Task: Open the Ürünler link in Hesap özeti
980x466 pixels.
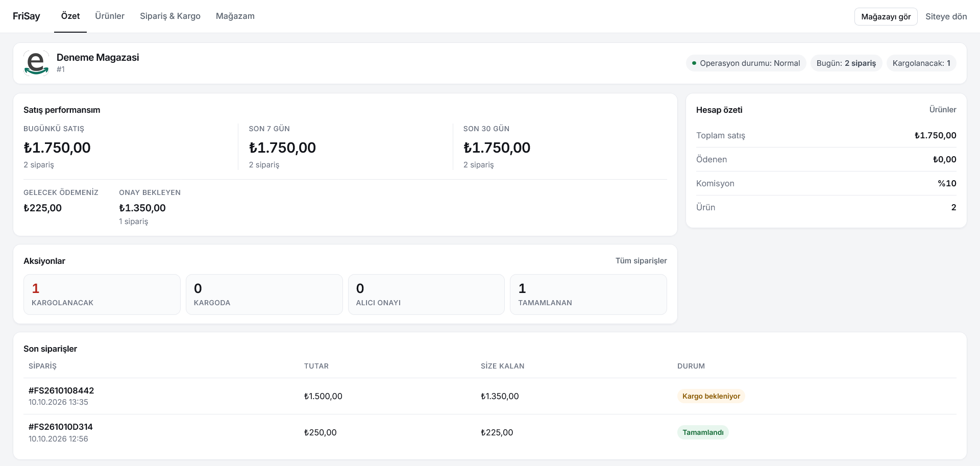Action: pos(943,110)
